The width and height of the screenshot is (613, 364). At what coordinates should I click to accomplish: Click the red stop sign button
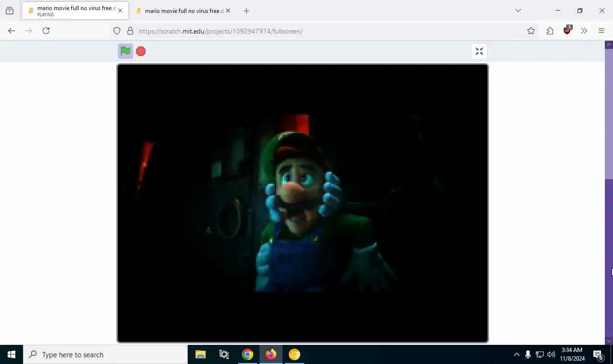pos(141,51)
